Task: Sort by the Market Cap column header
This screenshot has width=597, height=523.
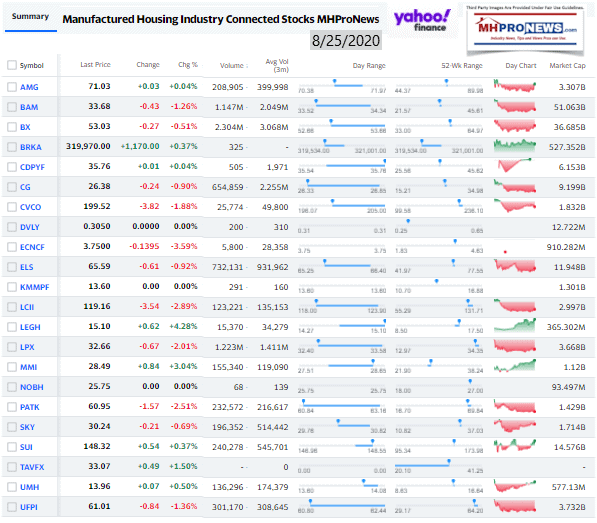Action: [567, 65]
